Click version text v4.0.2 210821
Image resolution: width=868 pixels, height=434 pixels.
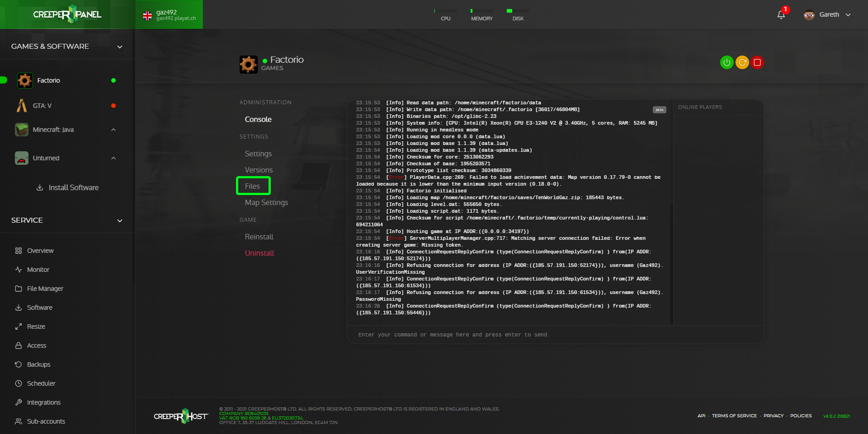[x=836, y=416]
